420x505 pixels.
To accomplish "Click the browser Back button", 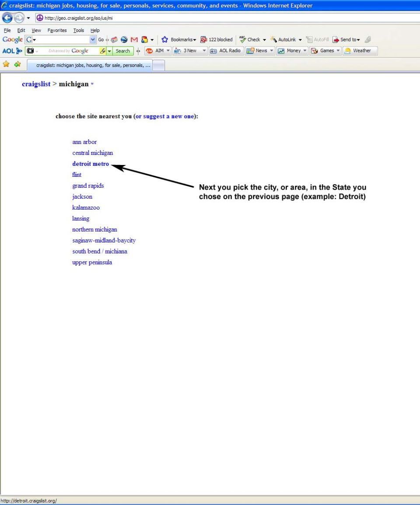I will [x=7, y=18].
